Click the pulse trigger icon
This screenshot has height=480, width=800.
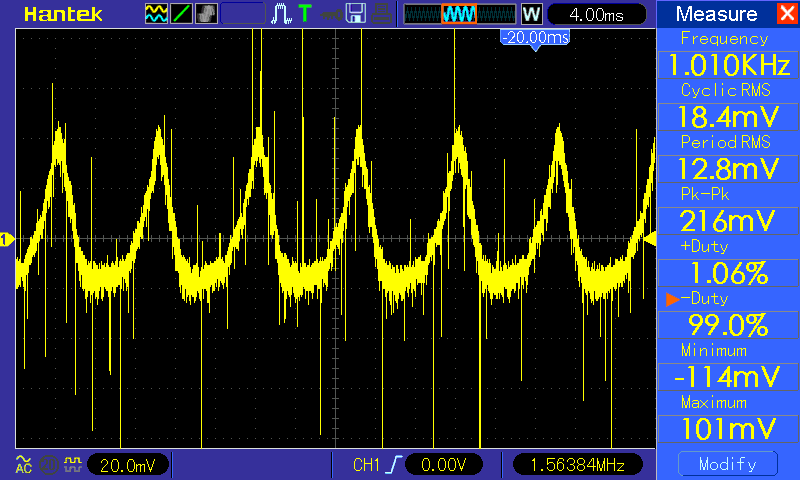pyautogui.click(x=281, y=14)
